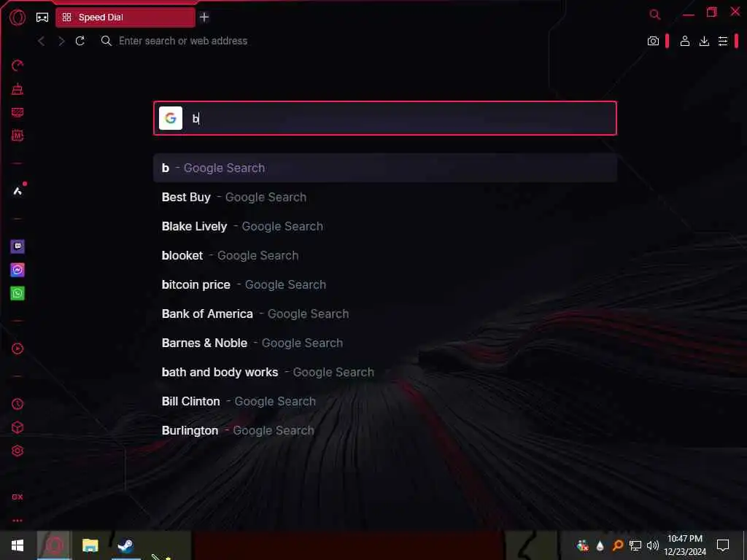
Task: Open the profile account icon
Action: [x=684, y=41]
